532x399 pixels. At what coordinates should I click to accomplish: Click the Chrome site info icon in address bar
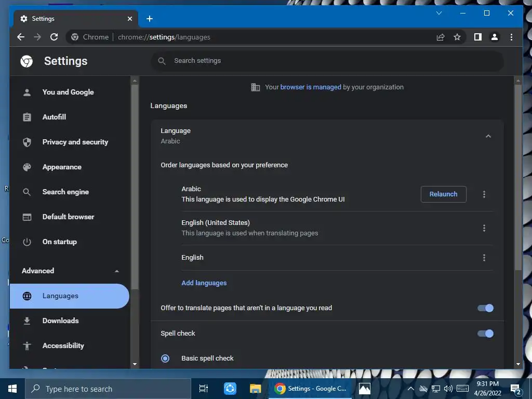(75, 37)
